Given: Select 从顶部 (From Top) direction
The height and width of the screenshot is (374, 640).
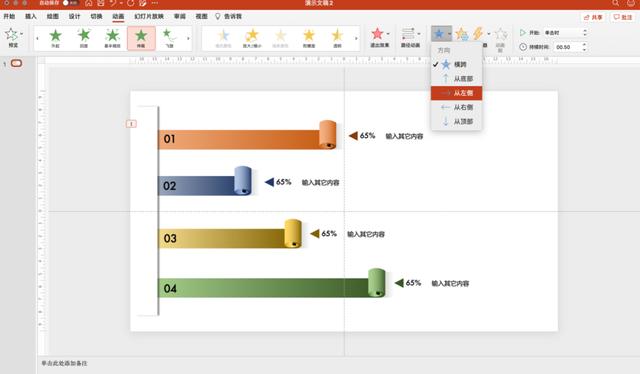Looking at the screenshot, I should [x=456, y=122].
